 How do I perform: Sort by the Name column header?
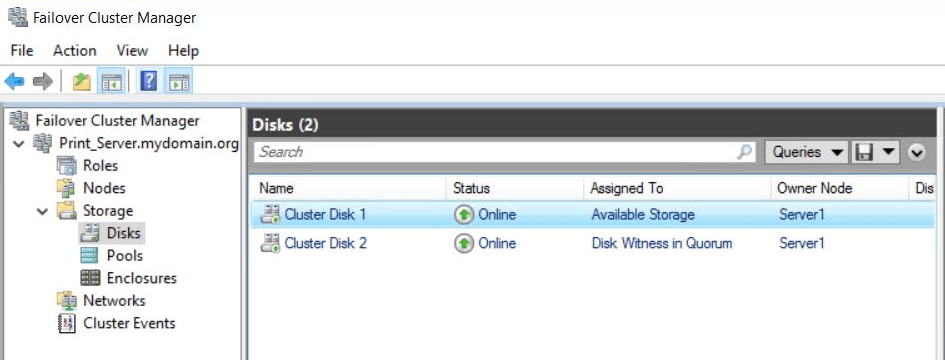click(348, 188)
